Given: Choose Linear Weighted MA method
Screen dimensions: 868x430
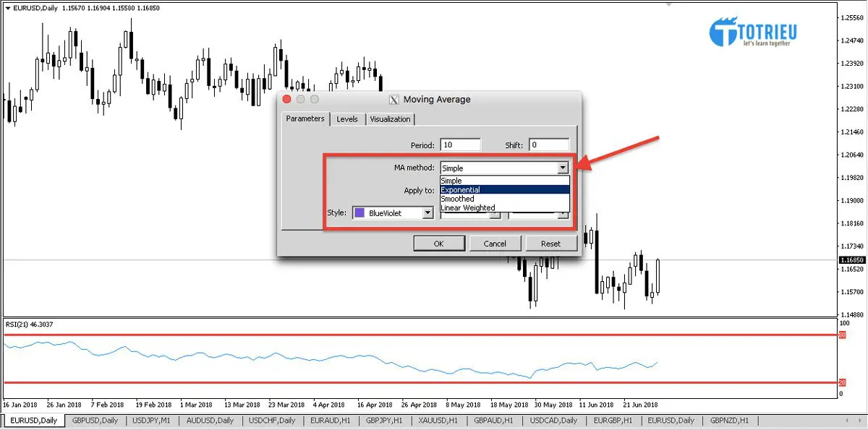Looking at the screenshot, I should 504,207.
